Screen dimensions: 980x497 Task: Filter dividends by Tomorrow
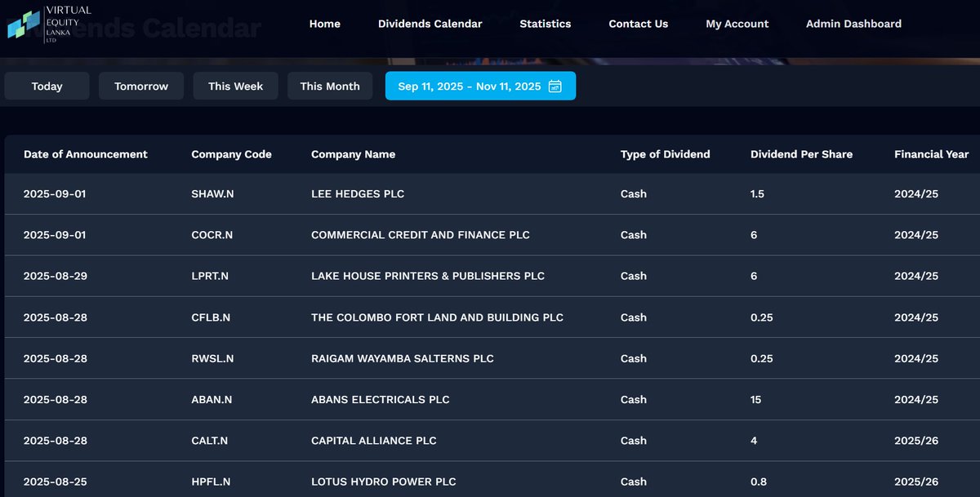[x=141, y=87]
